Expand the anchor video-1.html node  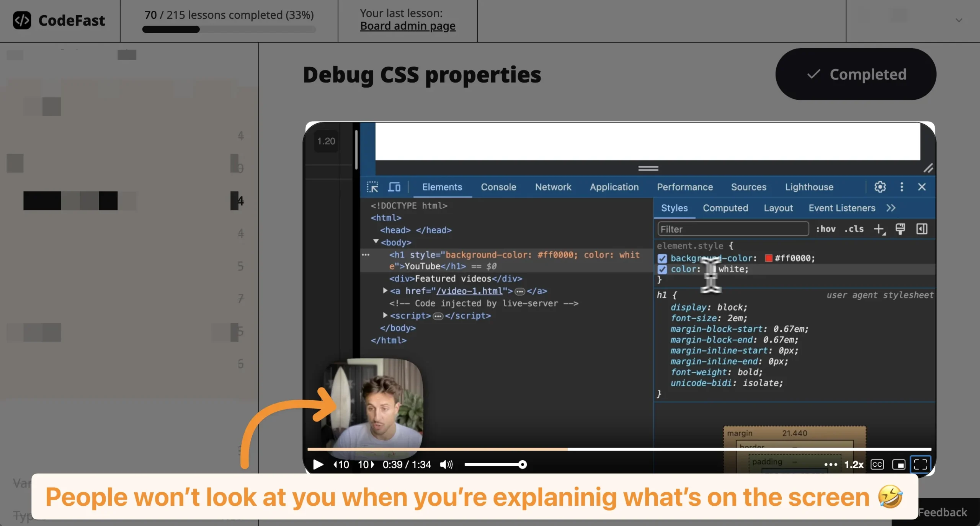click(385, 290)
